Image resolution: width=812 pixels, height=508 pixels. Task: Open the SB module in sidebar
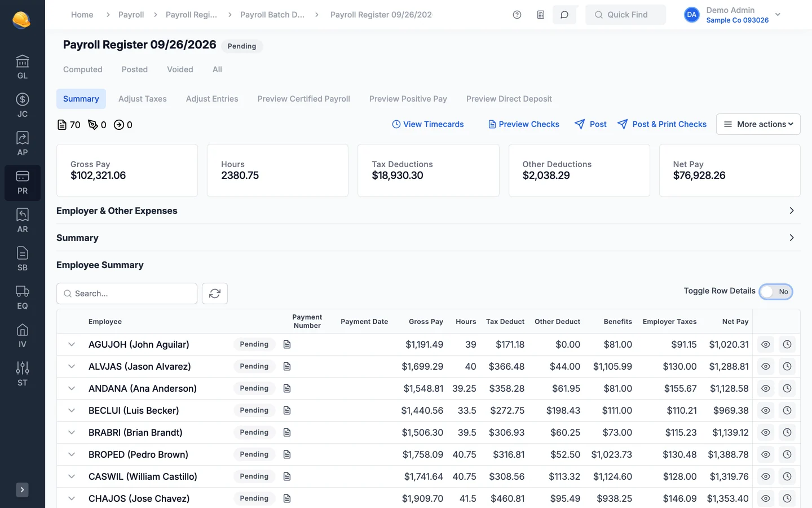tap(23, 259)
